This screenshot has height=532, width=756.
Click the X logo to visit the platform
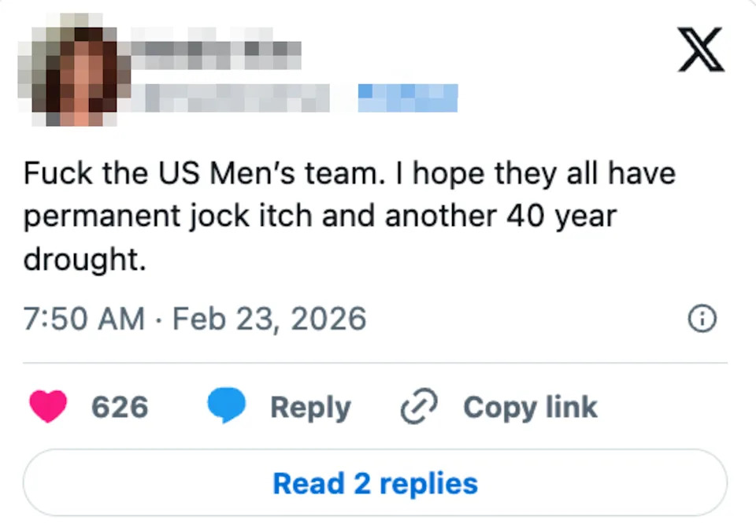[x=700, y=50]
